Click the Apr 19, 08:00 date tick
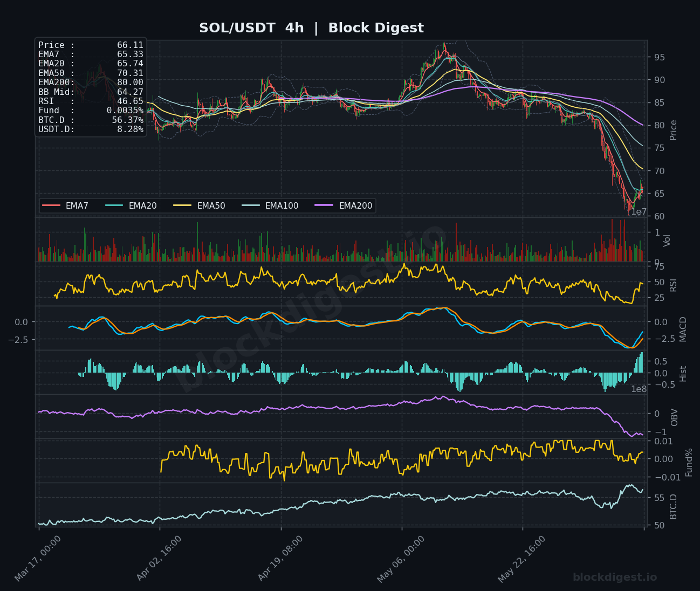 280,559
